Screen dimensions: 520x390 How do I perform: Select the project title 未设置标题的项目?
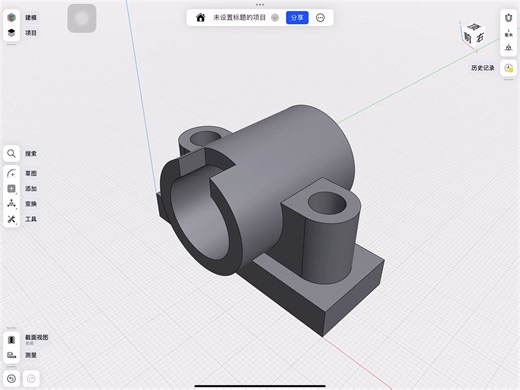tap(239, 18)
